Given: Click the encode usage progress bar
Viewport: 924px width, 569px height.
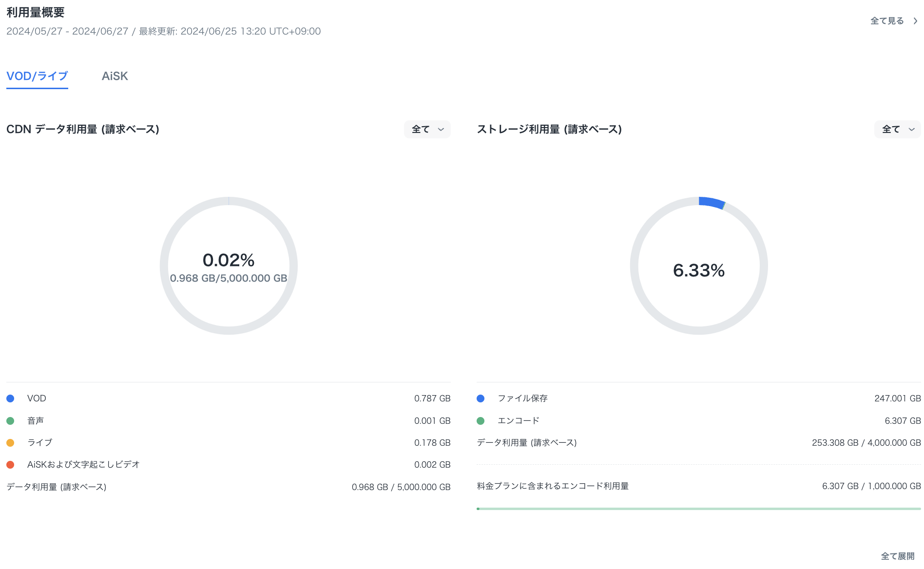Looking at the screenshot, I should [698, 509].
